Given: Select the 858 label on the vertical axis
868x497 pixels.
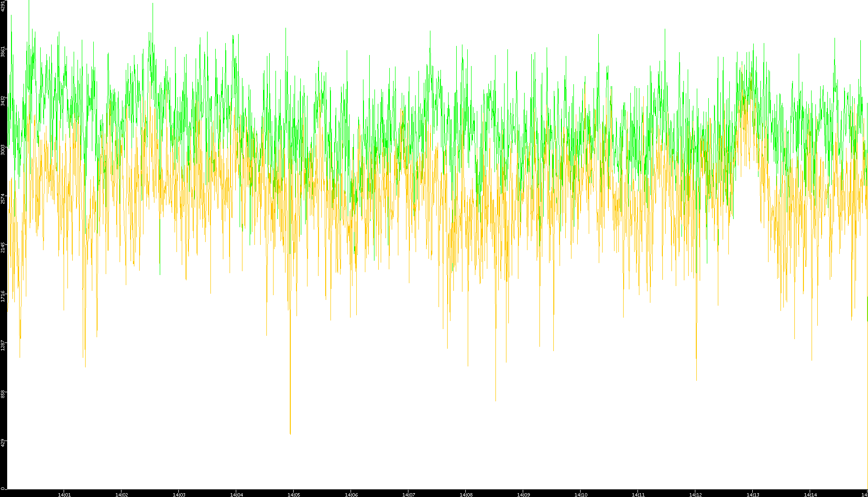Looking at the screenshot, I should click(3, 393).
